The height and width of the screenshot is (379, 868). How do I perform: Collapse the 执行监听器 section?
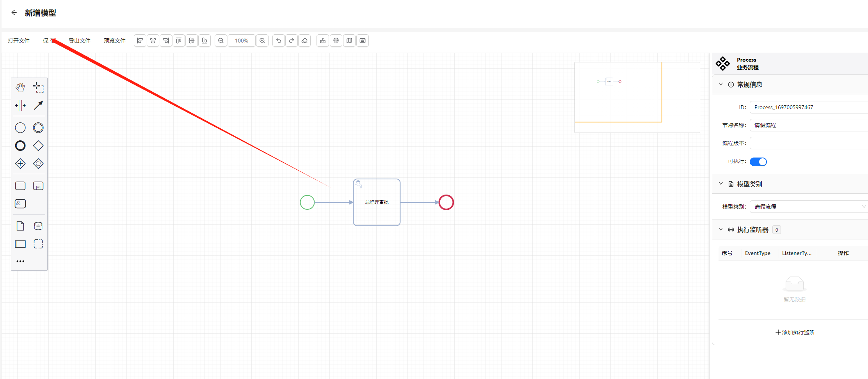[x=721, y=229]
